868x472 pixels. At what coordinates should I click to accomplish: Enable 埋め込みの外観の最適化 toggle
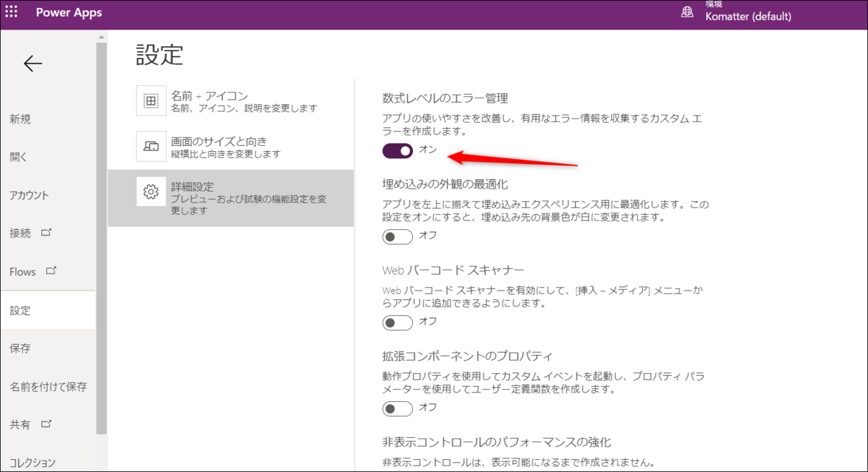pyautogui.click(x=398, y=236)
